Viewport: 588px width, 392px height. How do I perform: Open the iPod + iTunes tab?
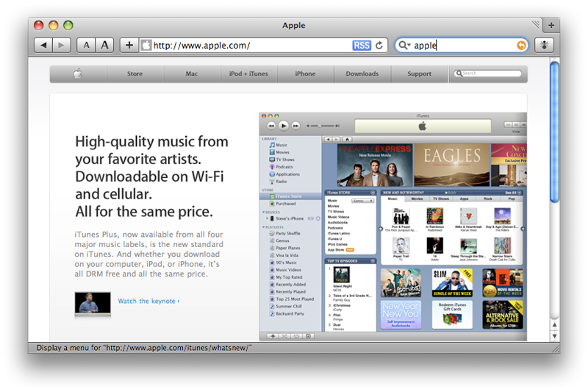click(x=248, y=74)
